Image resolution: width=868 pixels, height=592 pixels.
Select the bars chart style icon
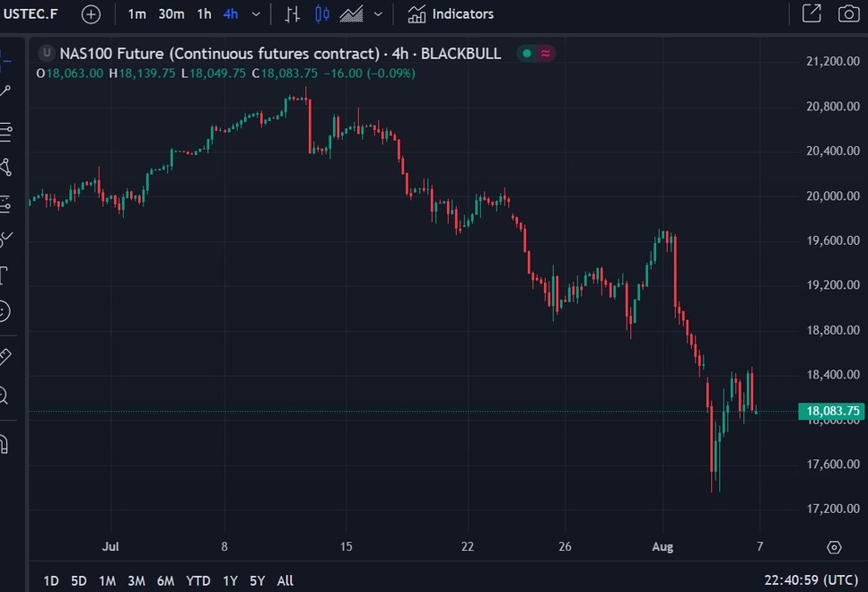click(x=292, y=14)
